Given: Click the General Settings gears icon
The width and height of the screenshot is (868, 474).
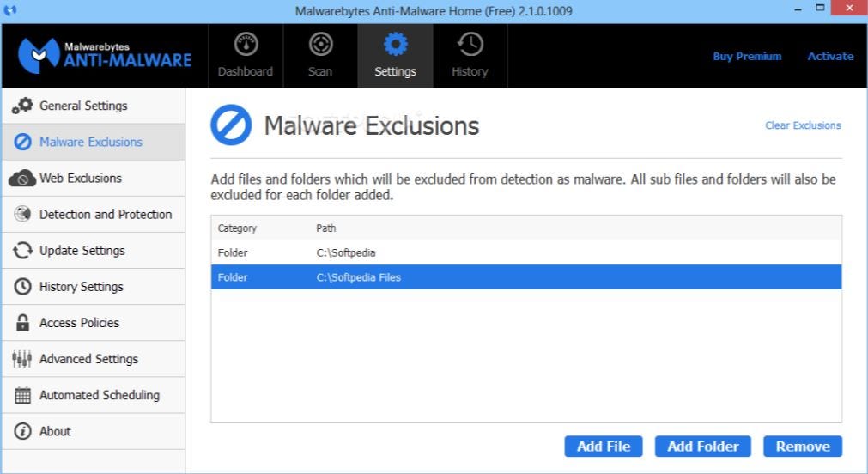Looking at the screenshot, I should tap(22, 106).
